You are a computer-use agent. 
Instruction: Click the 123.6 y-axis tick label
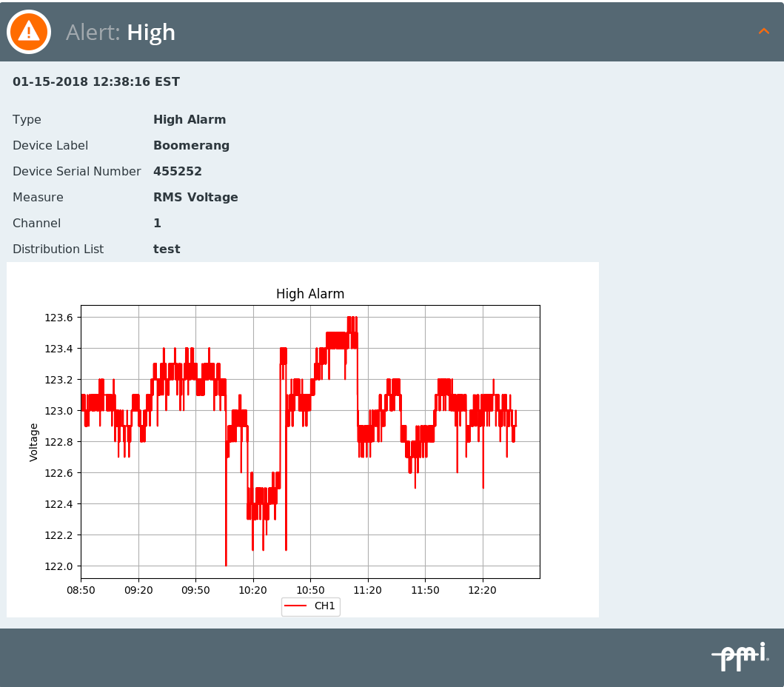(x=59, y=318)
